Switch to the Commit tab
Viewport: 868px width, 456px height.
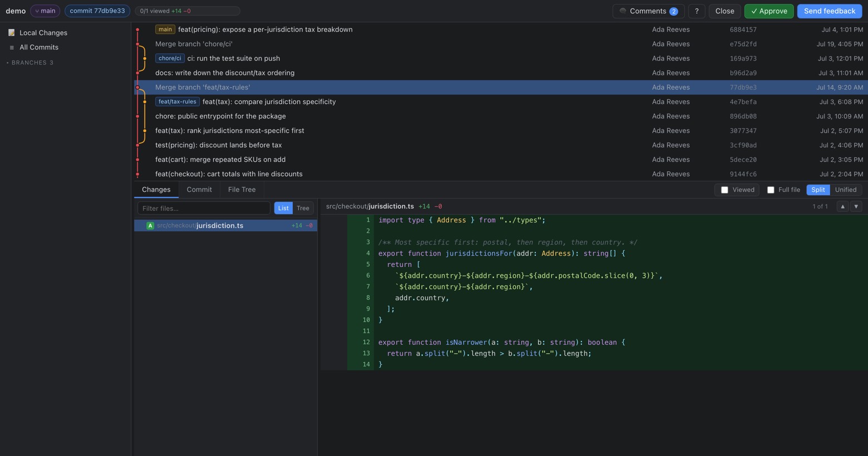point(199,190)
